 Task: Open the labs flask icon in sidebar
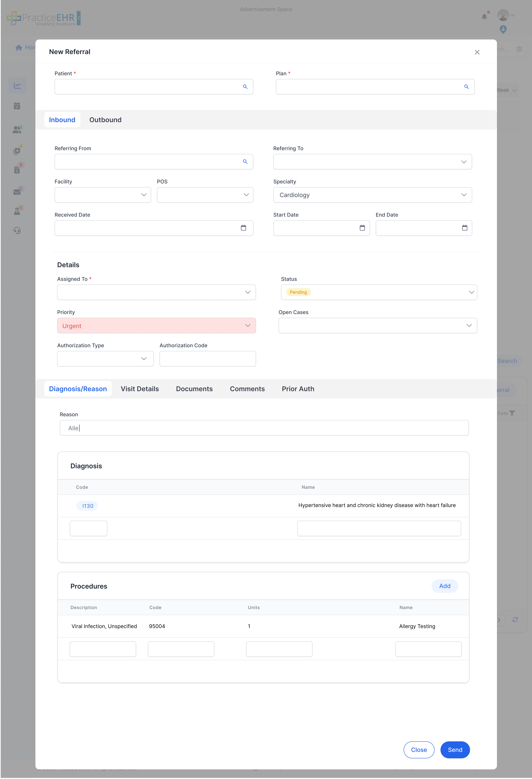click(17, 211)
